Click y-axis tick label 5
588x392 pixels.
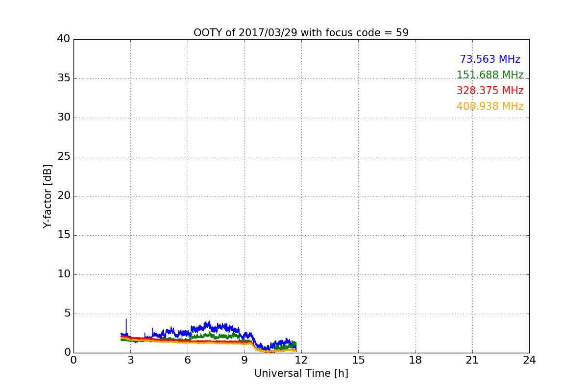click(x=67, y=314)
